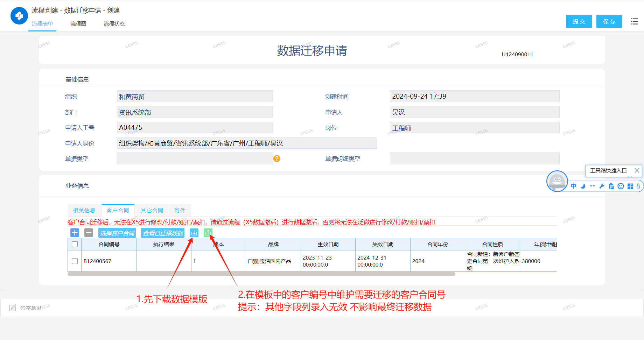This screenshot has width=644, height=340.
Task: Open the 附件 tab
Action: pyautogui.click(x=180, y=210)
